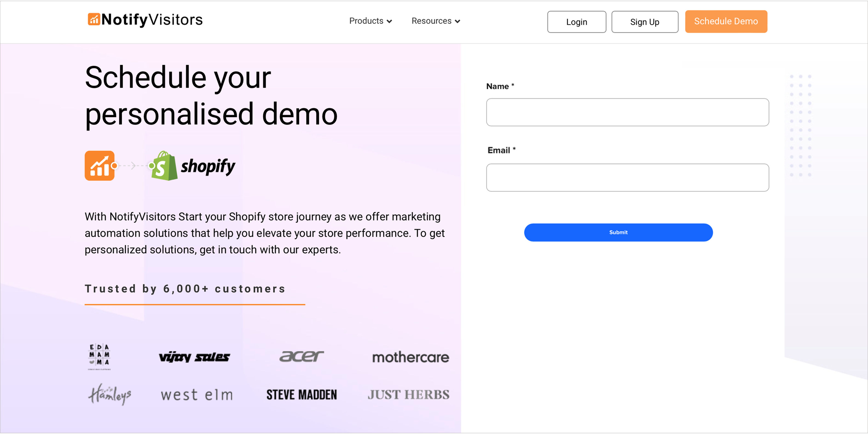Click the NotifyVisitors logo icon in header

coord(94,19)
